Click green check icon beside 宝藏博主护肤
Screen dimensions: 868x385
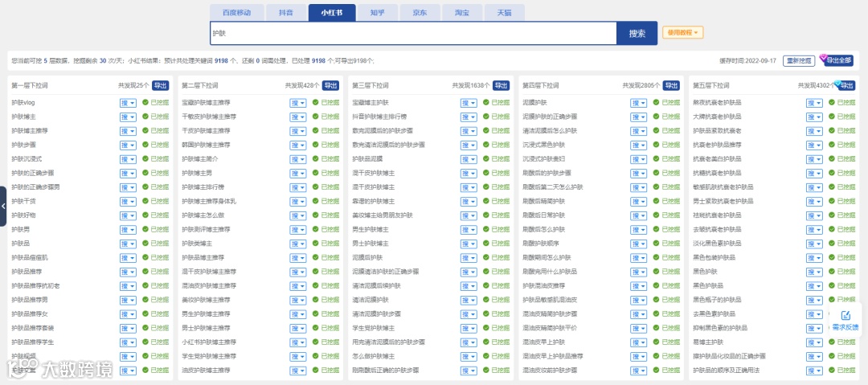486,103
